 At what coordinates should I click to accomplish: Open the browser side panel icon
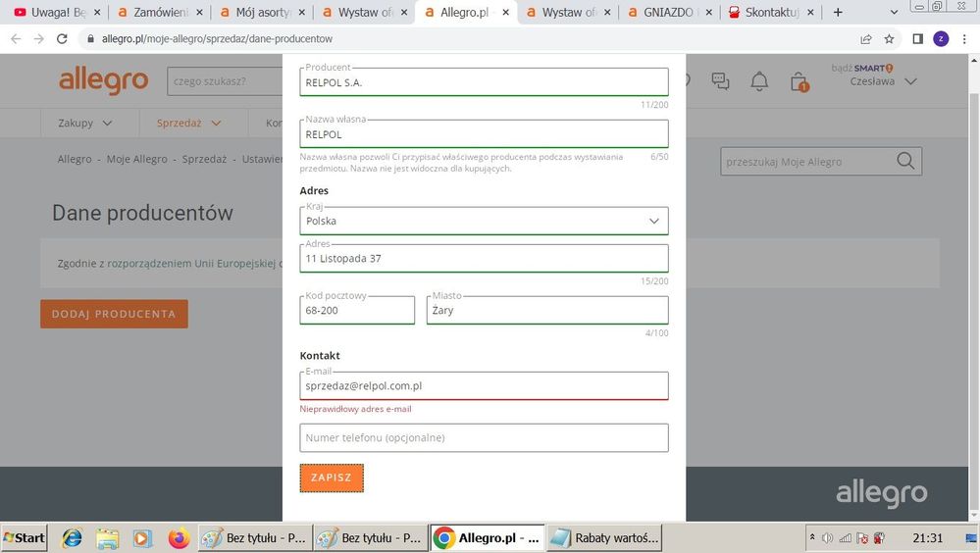pos(917,39)
